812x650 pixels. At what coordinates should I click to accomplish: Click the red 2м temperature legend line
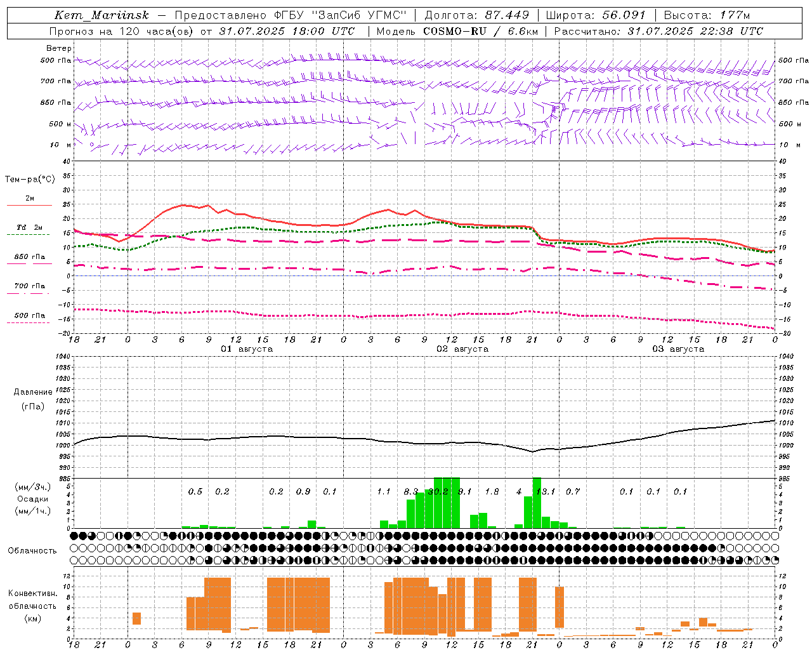pos(29,205)
